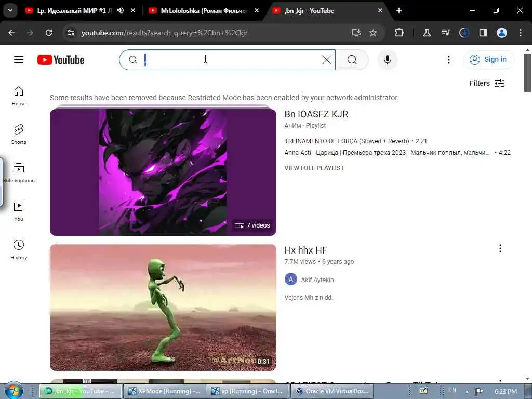This screenshot has width=532, height=399.
Task: Clear the search box with the X
Action: 326,60
